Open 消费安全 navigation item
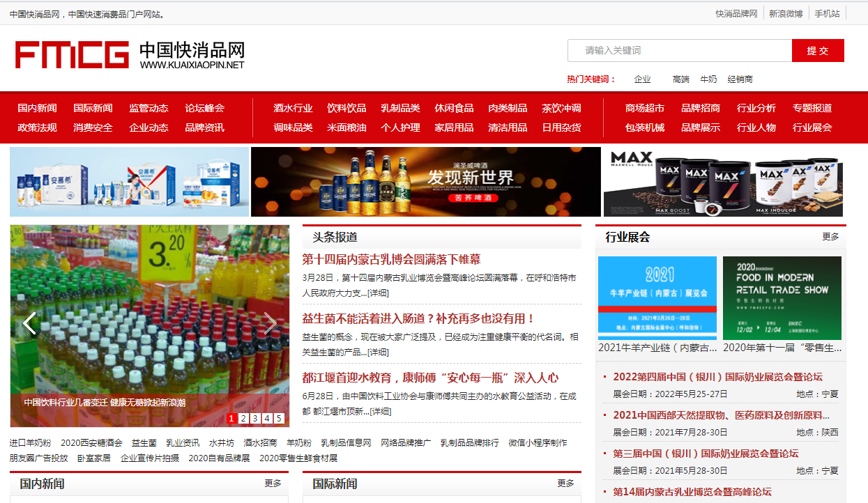This screenshot has height=503, width=868. coord(93,127)
